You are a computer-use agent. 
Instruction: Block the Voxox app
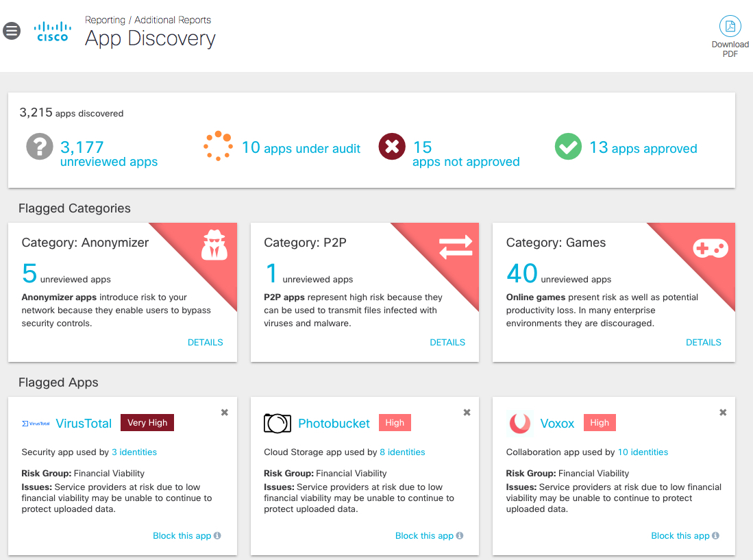point(680,535)
